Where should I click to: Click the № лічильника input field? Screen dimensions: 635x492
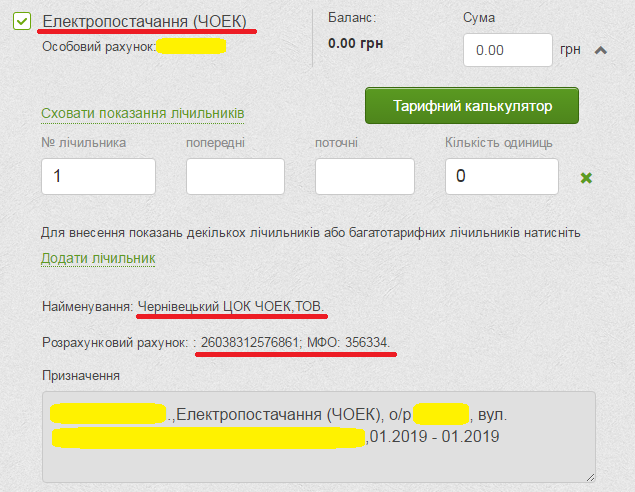click(98, 176)
